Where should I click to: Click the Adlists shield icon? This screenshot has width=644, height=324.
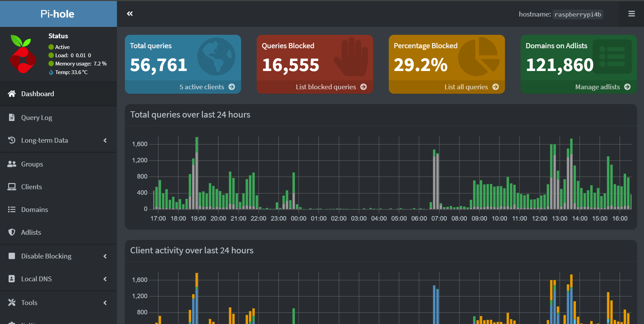point(12,232)
